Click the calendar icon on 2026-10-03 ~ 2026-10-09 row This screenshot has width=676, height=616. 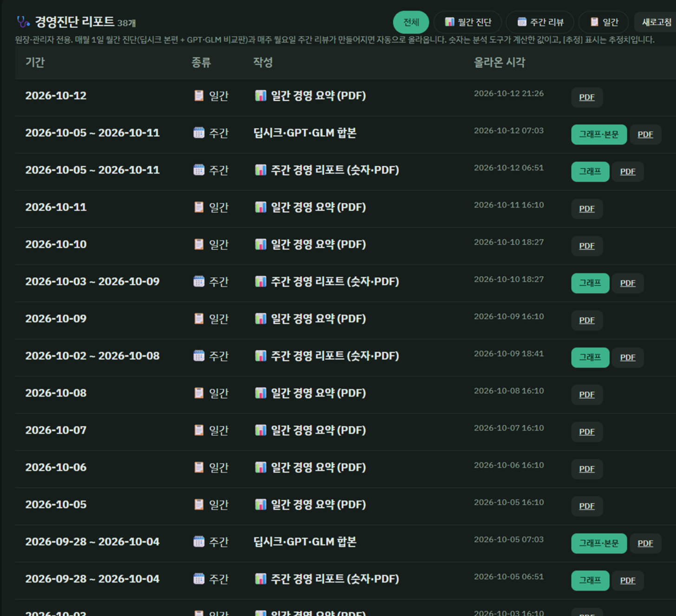point(199,281)
